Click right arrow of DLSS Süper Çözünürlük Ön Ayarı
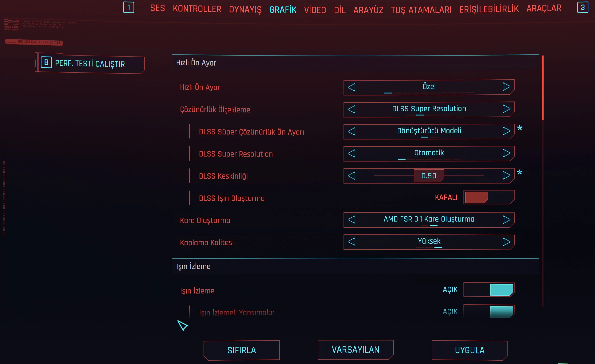Image resolution: width=595 pixels, height=364 pixels. tap(506, 131)
